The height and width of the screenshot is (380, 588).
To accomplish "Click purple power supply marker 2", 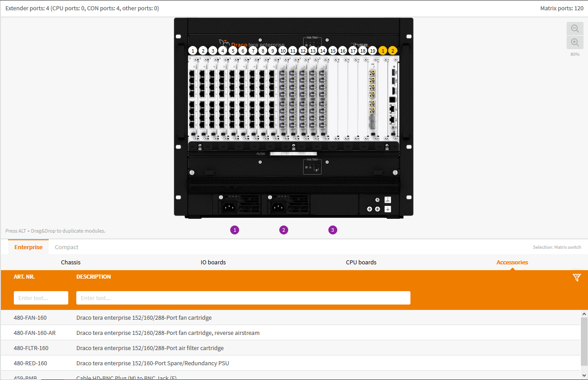I will [x=284, y=230].
